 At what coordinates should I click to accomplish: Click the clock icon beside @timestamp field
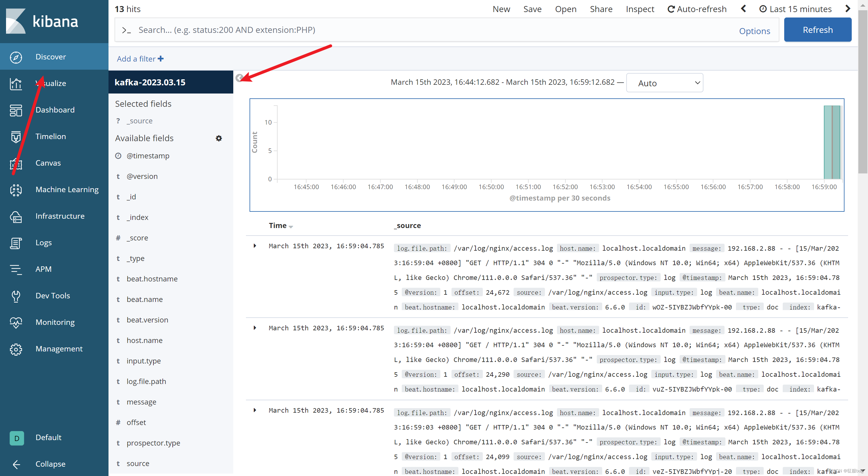tap(118, 156)
